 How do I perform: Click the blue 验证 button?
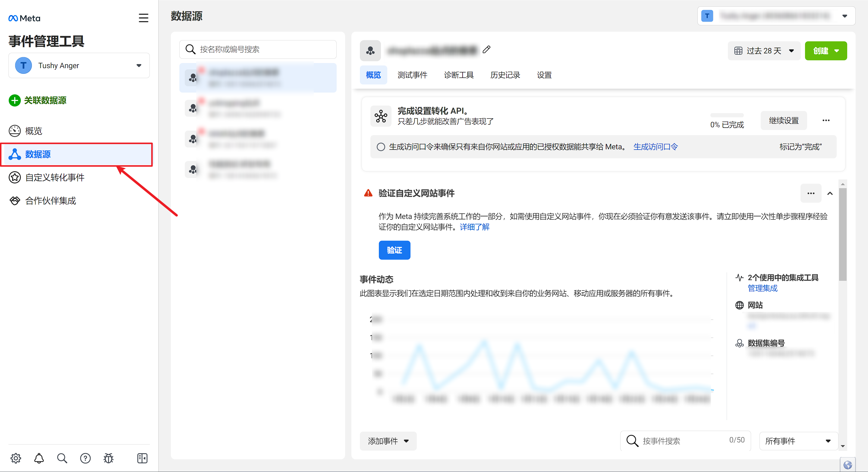(394, 250)
